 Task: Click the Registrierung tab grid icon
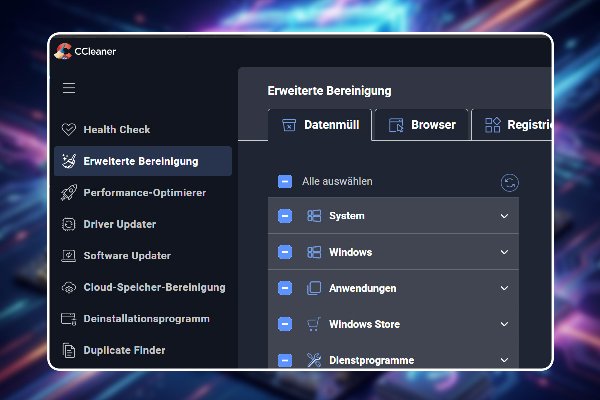point(492,125)
